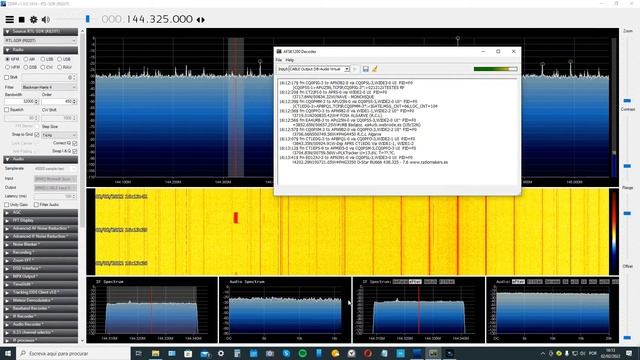Screen dimensions: 640x360
Task: Stop the radio with the stop button
Action: tap(22, 19)
